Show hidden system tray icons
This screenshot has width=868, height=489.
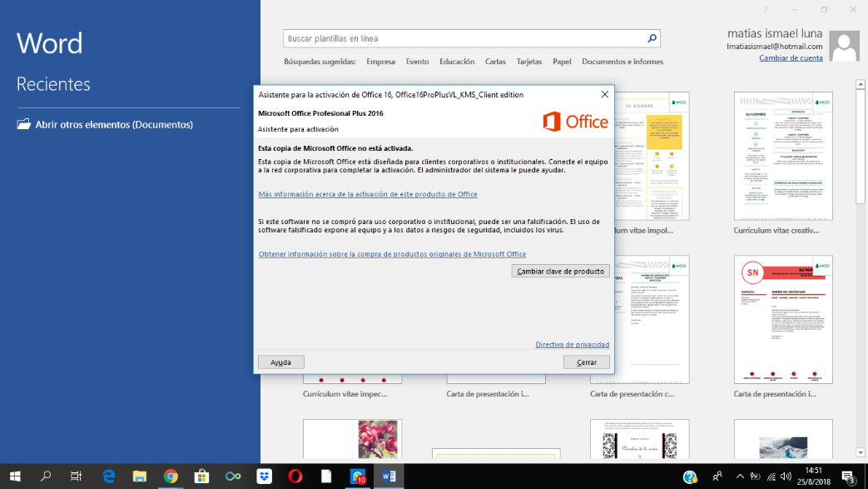(x=740, y=477)
